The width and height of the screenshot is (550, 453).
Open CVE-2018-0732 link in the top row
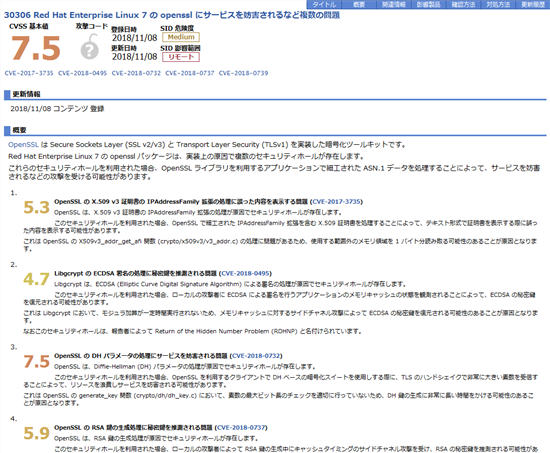tap(136, 73)
